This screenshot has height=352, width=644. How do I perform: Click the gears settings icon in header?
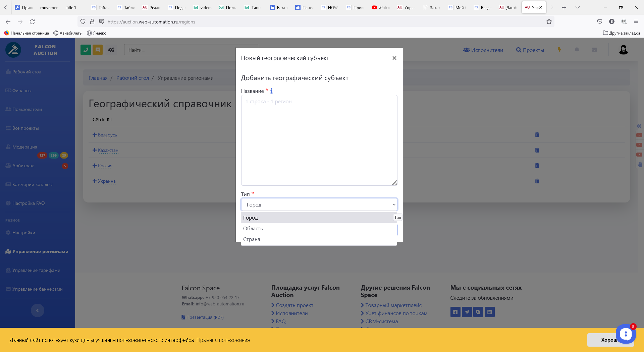111,50
